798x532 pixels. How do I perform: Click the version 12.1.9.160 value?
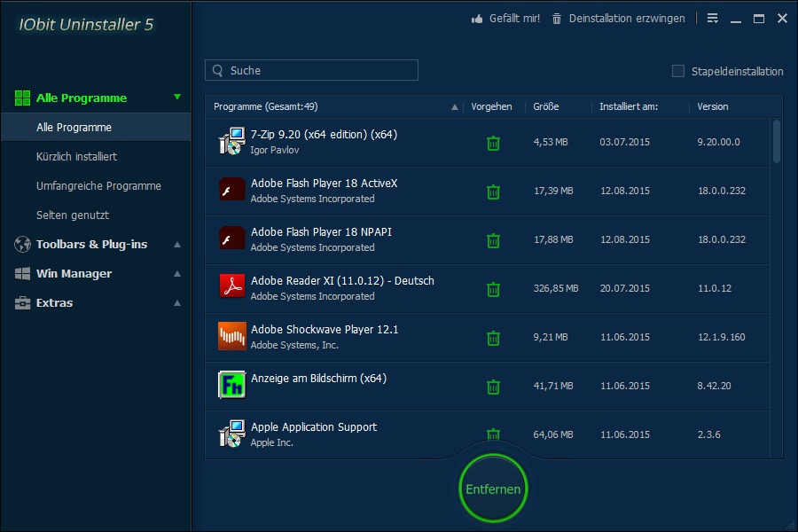click(x=721, y=337)
